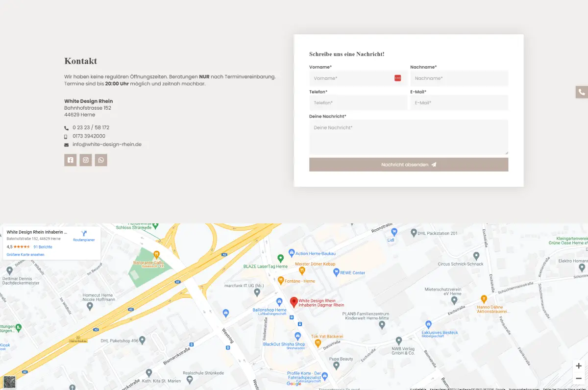
Task: Zoom in on the map
Action: tap(579, 366)
